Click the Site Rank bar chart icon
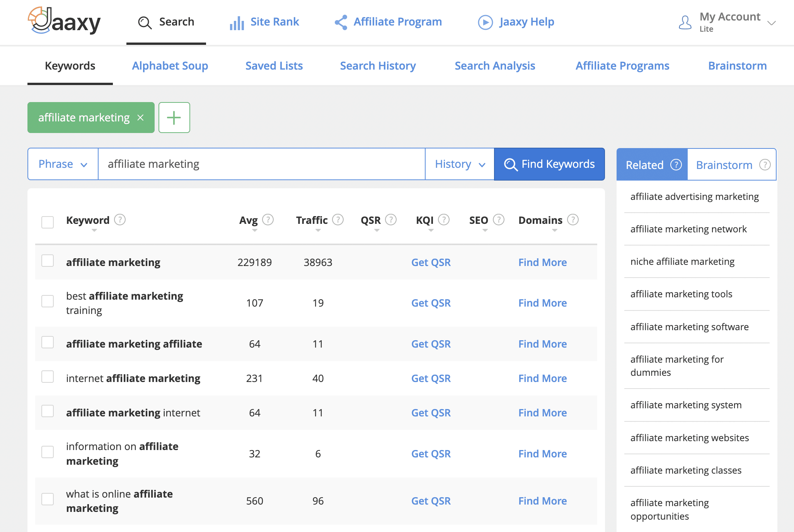Screen dimensions: 794x532 (x=237, y=23)
